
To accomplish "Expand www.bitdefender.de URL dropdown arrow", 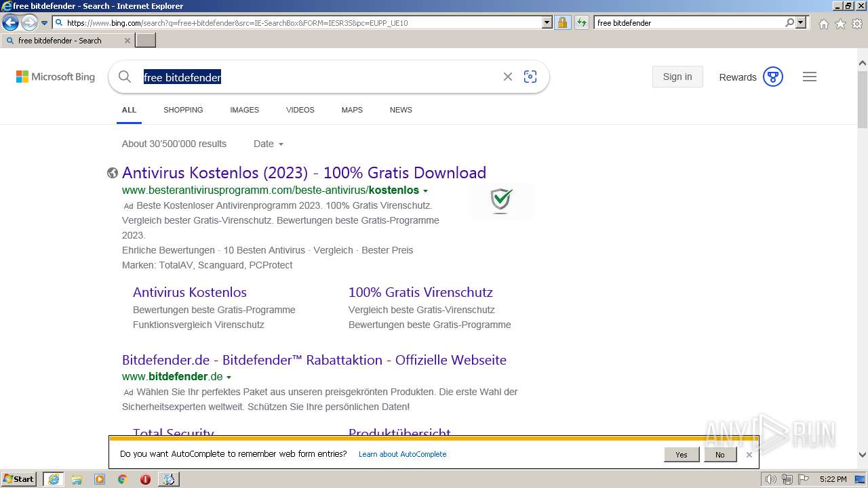I will coord(229,378).
